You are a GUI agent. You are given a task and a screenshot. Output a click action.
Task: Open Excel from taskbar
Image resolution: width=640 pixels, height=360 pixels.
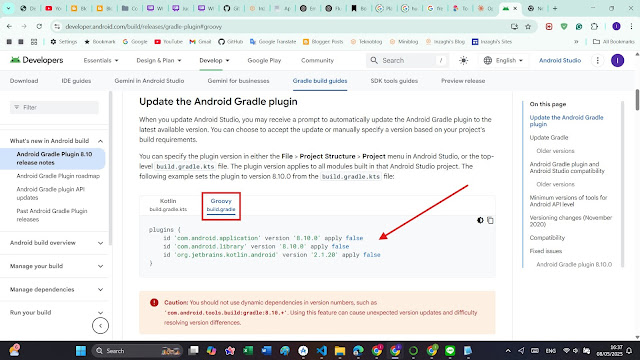click(248, 351)
